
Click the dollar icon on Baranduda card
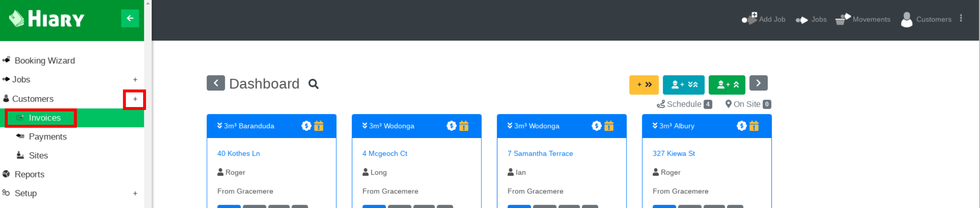(306, 126)
